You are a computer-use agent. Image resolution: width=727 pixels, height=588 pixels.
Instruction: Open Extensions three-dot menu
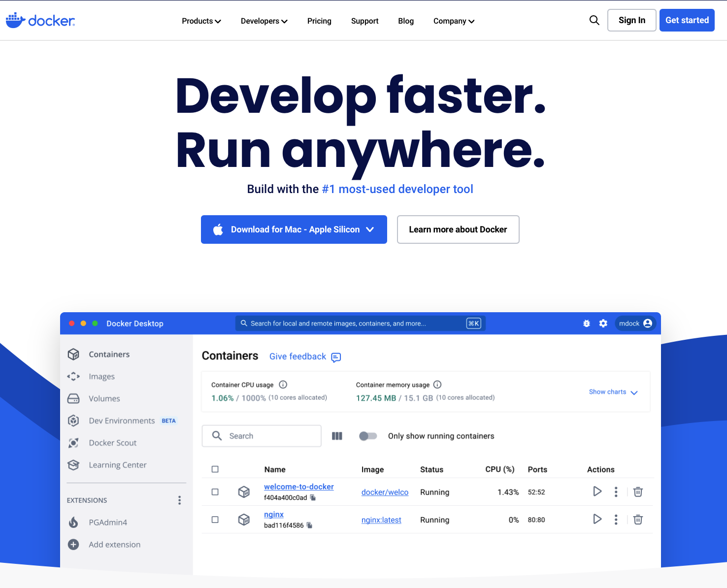(179, 500)
